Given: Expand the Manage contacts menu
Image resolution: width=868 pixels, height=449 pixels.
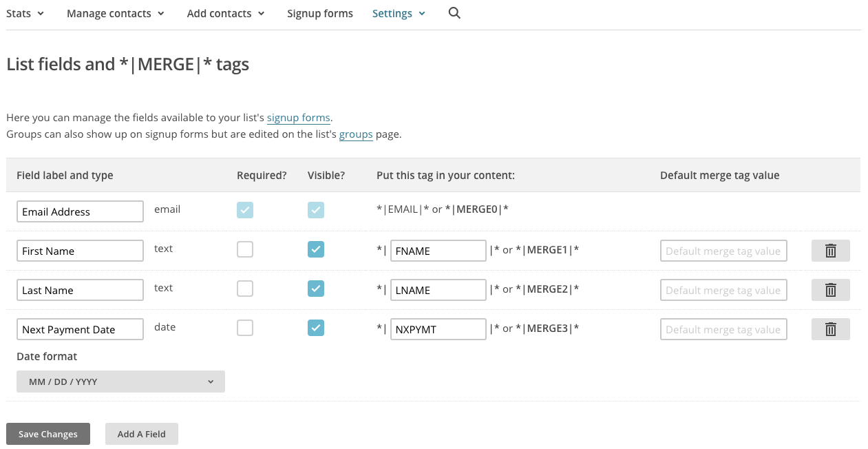Looking at the screenshot, I should coord(115,13).
